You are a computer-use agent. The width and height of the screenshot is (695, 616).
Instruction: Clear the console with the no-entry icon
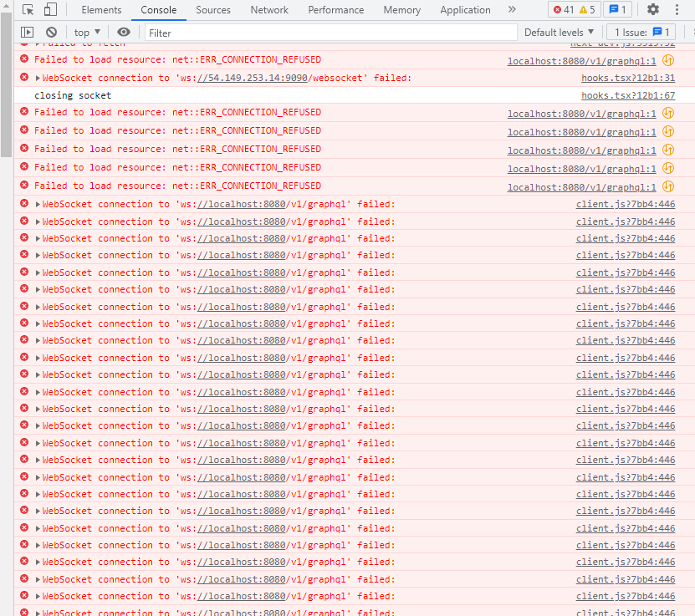click(52, 32)
